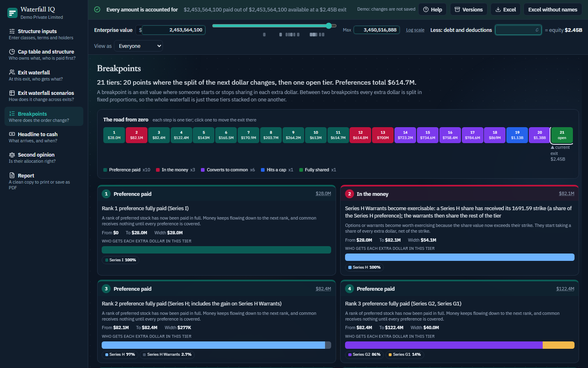This screenshot has width=588, height=368.
Task: Click the Series I 100% legend chip
Action: 120,260
